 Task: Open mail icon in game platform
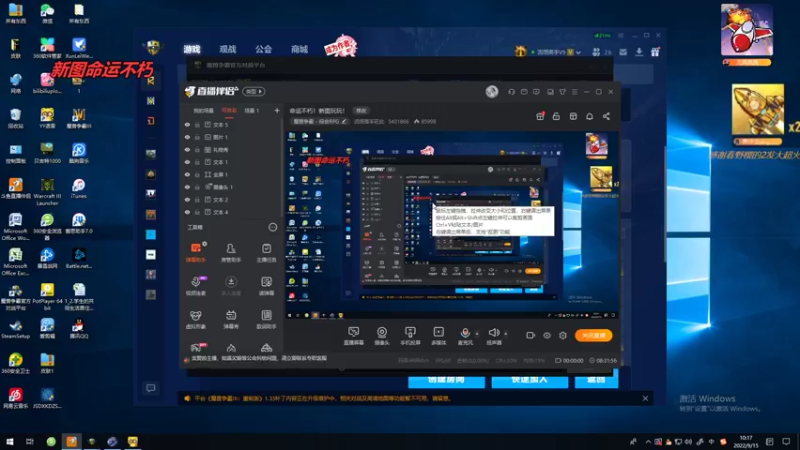point(623,52)
